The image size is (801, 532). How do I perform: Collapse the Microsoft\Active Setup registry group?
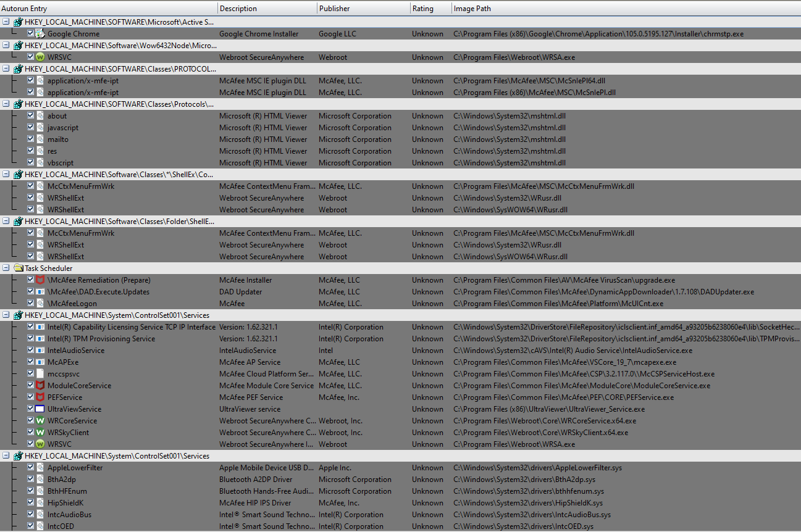pos(6,22)
